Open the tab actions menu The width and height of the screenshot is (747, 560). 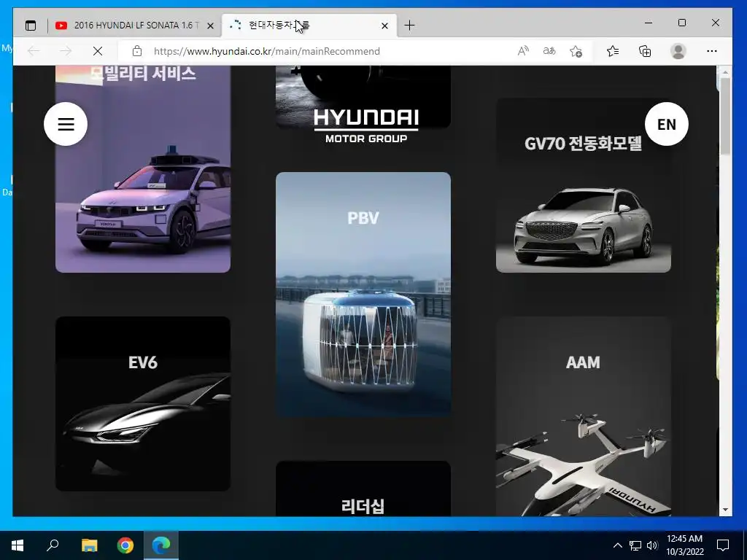tap(31, 26)
